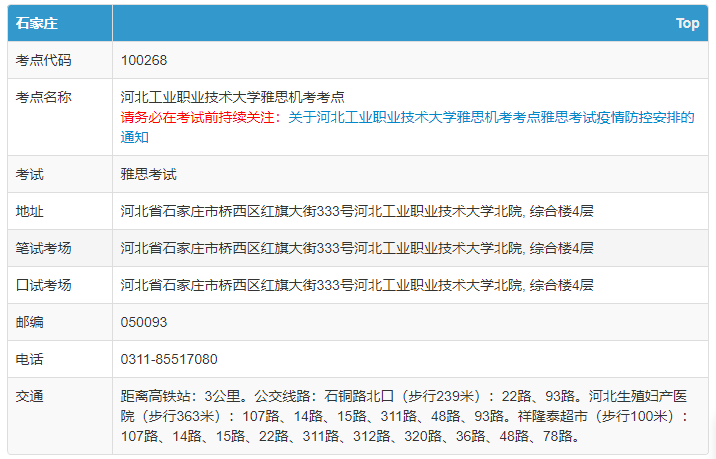Click the 地址 row label
The height and width of the screenshot is (459, 716).
pyautogui.click(x=30, y=211)
